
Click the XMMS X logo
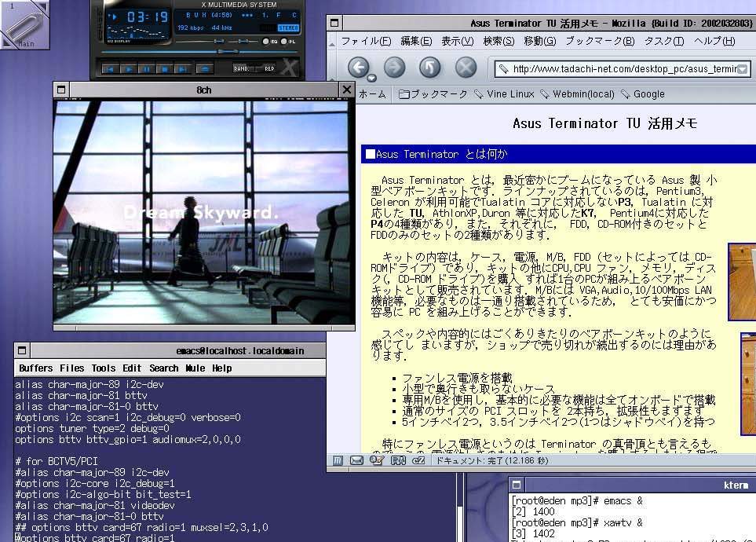point(289,68)
